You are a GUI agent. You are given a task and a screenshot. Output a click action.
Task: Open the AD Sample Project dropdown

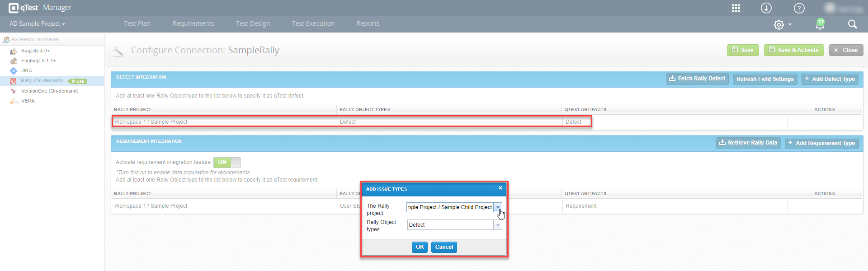[37, 24]
